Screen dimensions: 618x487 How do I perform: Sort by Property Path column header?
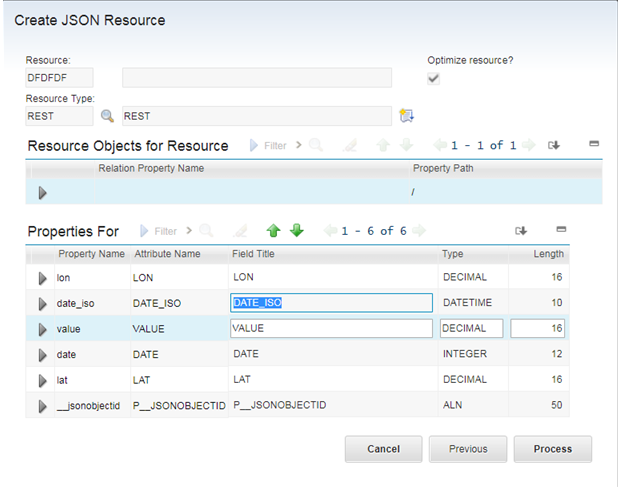443,168
